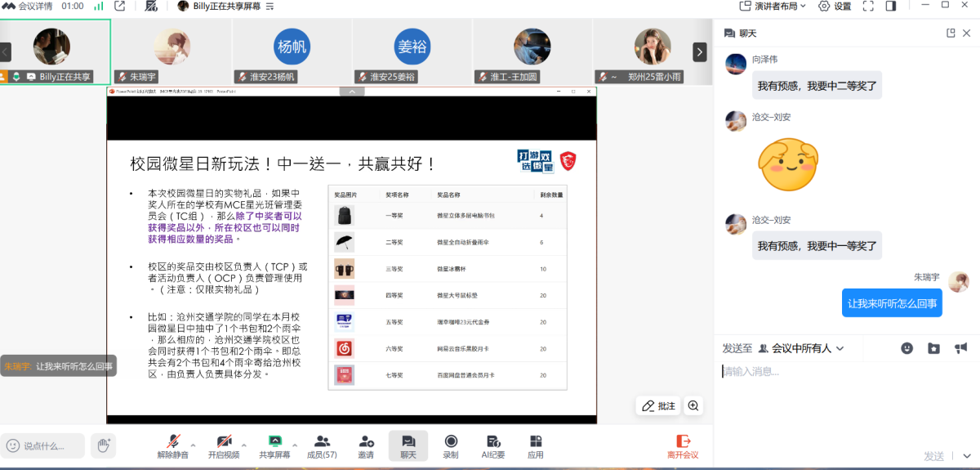Viewport: 980px width, 470px height.
Task: Open 成员(57) members list
Action: (322, 446)
